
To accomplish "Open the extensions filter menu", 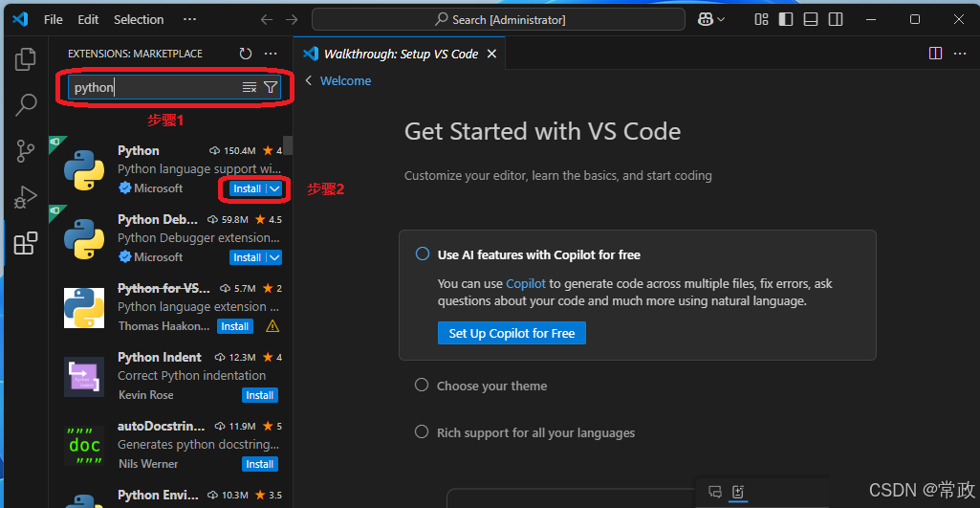I will click(270, 88).
